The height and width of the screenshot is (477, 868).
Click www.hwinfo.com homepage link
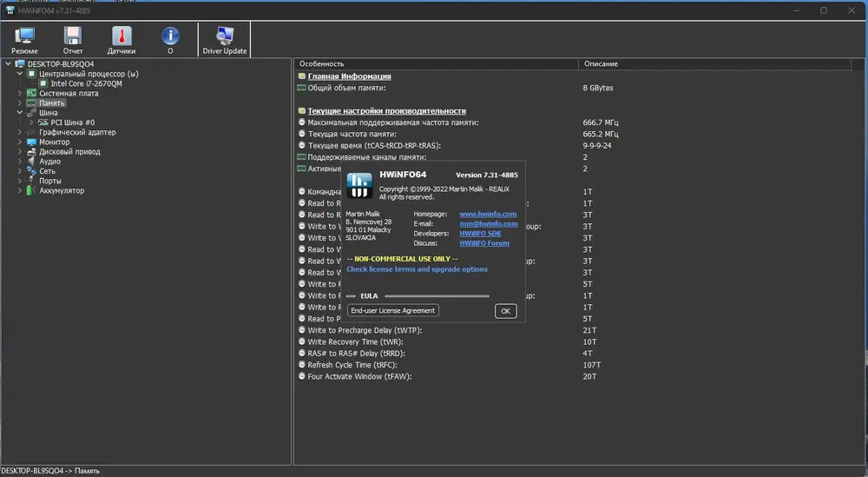488,214
